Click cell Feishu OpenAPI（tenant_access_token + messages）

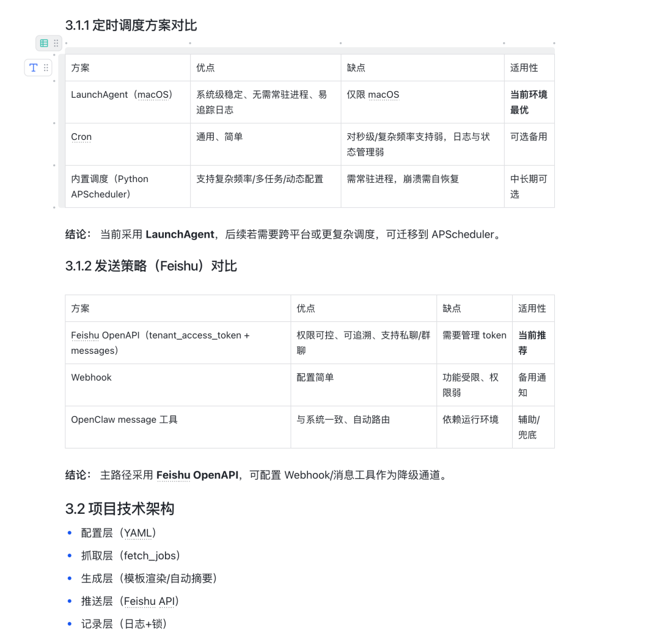(178, 343)
